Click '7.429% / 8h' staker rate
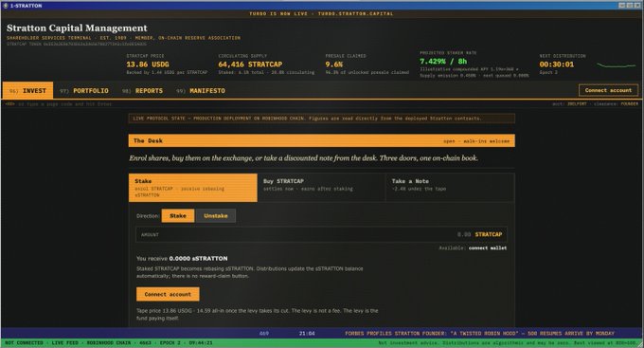The height and width of the screenshot is (348, 644). tap(443, 62)
